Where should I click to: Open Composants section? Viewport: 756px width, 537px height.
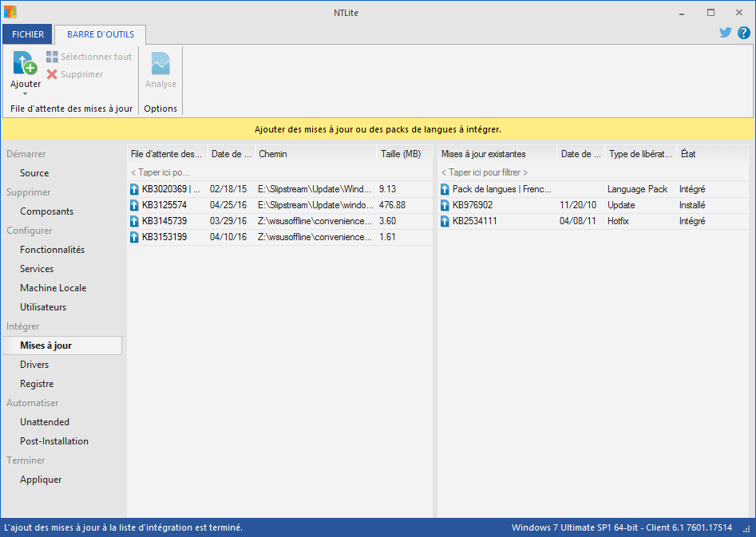[47, 211]
